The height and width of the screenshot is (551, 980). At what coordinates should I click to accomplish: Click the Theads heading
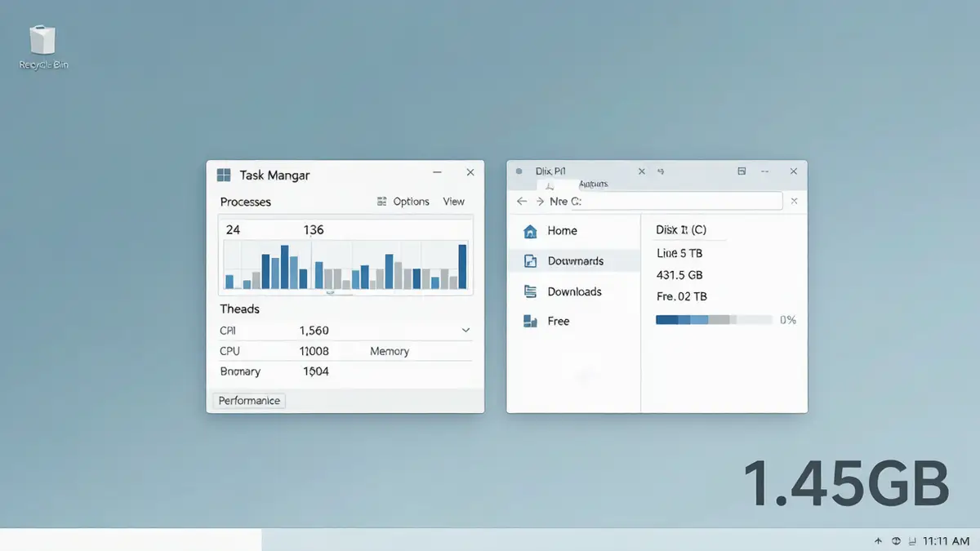(x=239, y=309)
